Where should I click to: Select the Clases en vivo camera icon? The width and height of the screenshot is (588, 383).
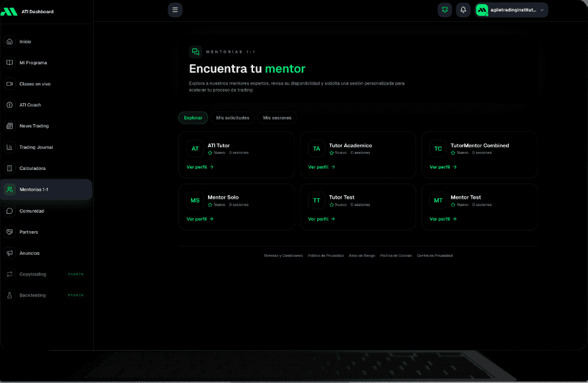pos(10,84)
